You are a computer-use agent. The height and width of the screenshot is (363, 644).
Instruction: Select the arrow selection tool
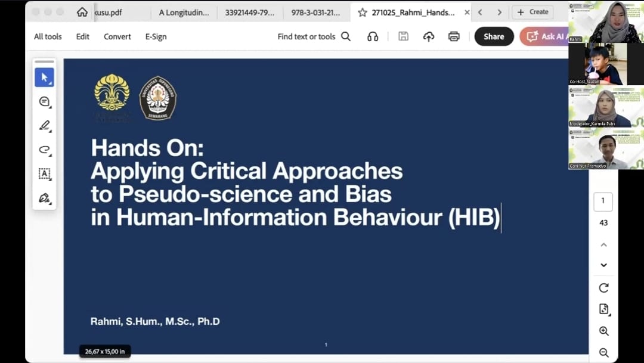click(x=44, y=77)
